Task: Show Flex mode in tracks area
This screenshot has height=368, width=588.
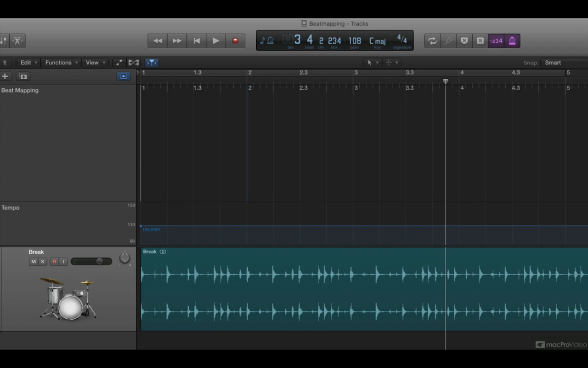Action: click(x=134, y=63)
